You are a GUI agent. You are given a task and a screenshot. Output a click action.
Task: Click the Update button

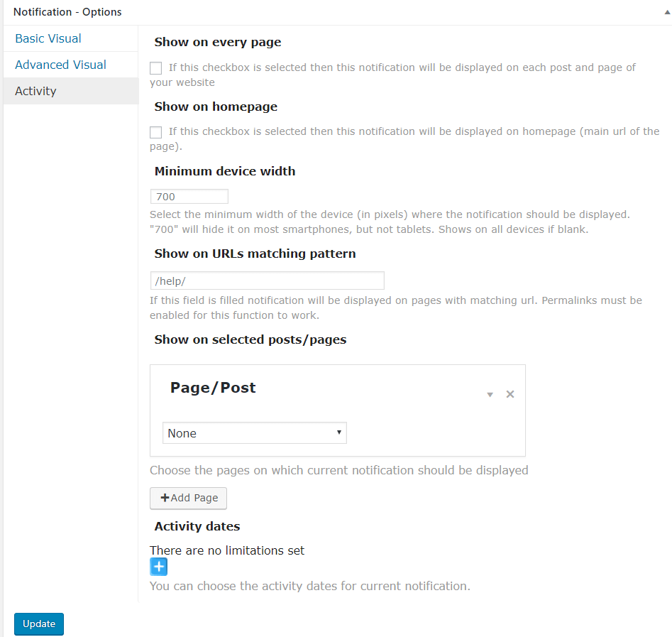coord(39,624)
